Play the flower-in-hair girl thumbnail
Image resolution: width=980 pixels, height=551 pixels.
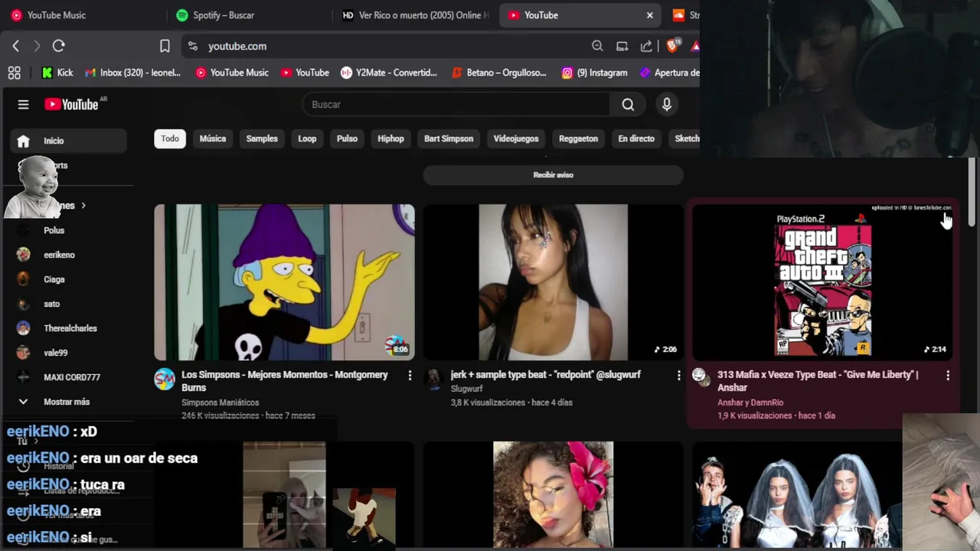pos(553,494)
